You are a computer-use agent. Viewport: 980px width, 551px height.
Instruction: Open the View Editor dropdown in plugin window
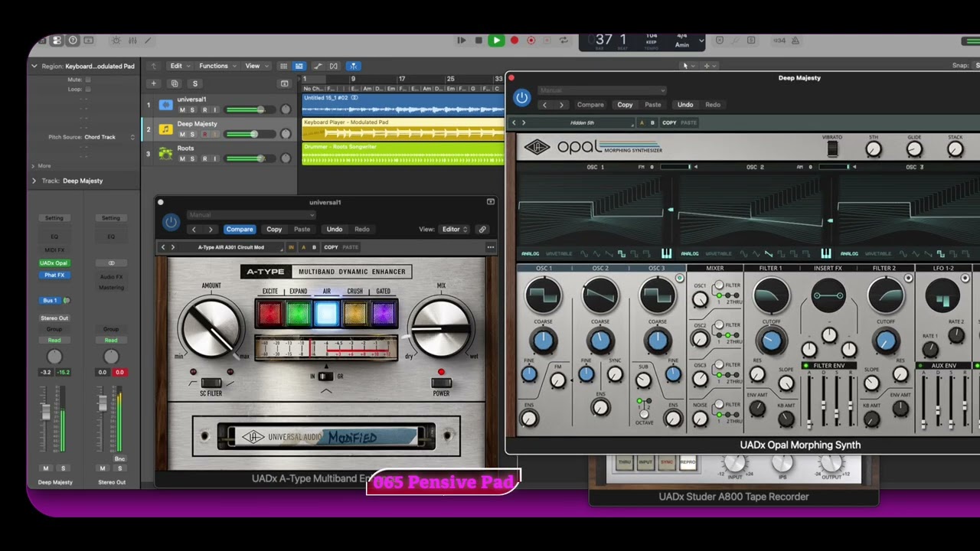pos(455,229)
